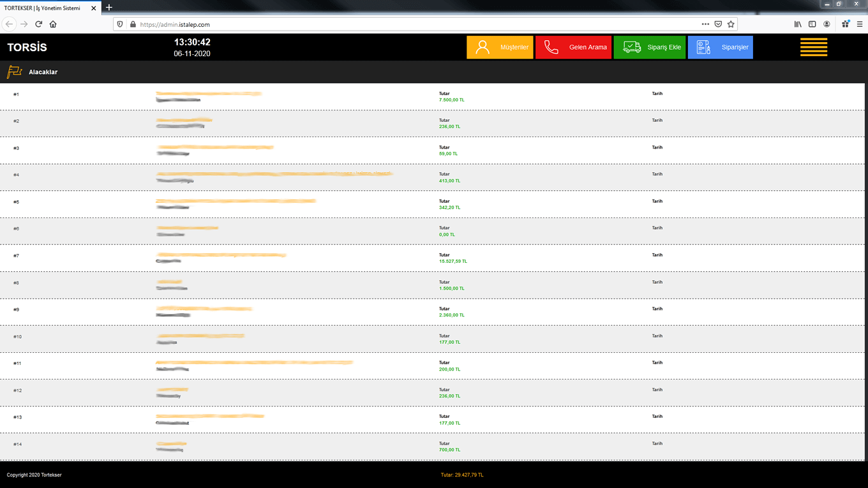868x488 pixels.
Task: Click the TORSİS logo
Action: click(27, 47)
